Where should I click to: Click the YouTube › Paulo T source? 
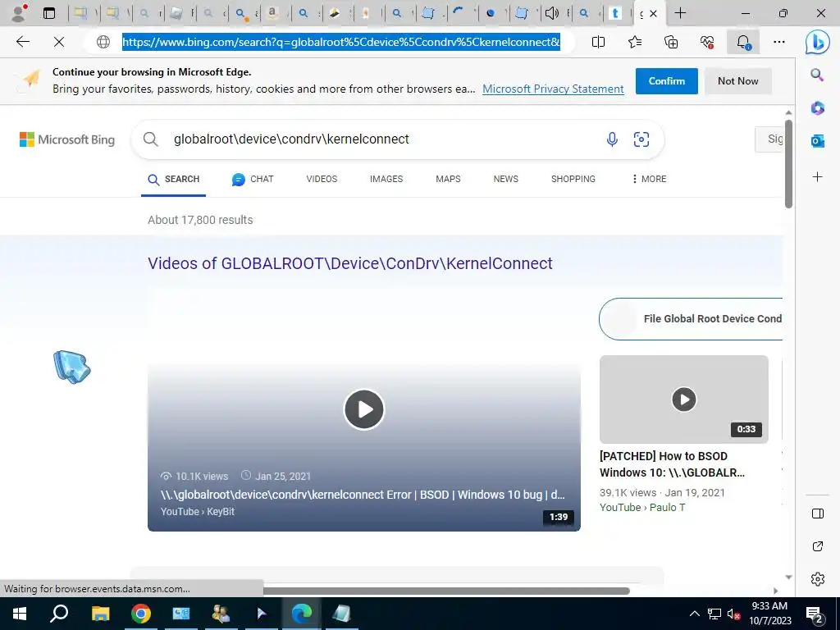coord(641,507)
